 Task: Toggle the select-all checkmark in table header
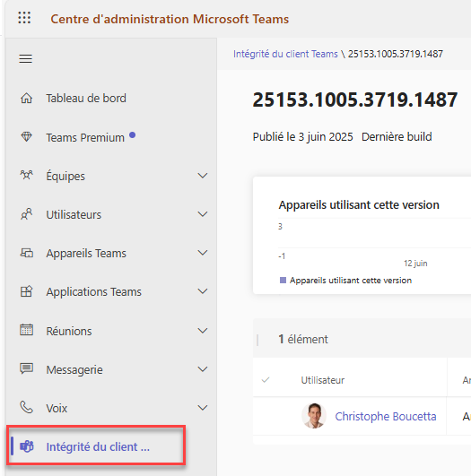click(266, 380)
